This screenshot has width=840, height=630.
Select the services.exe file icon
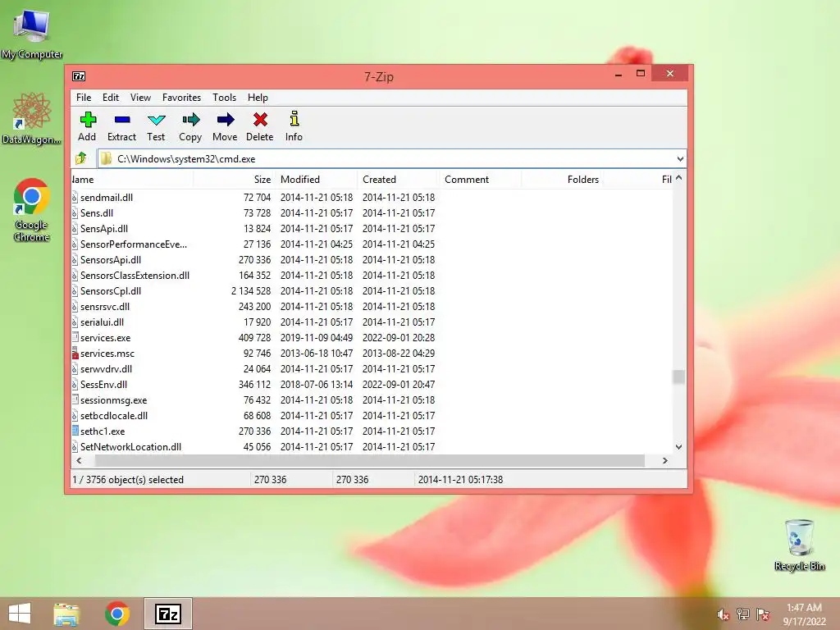pos(75,338)
